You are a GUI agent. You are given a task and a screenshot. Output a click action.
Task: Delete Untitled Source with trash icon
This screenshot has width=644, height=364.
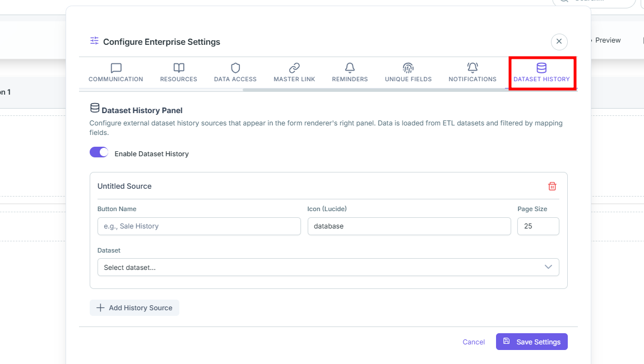tap(552, 186)
